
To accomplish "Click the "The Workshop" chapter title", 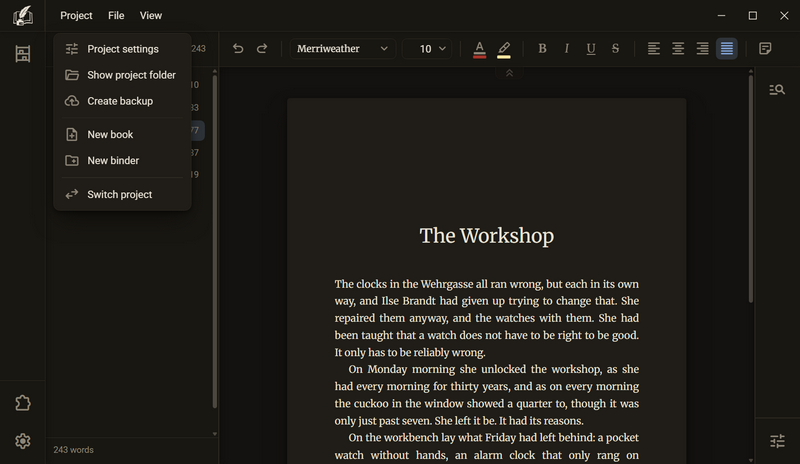I will click(486, 236).
